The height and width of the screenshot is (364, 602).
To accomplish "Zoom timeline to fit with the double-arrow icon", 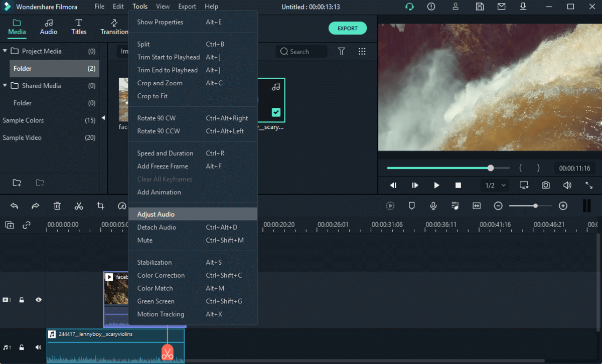I will pos(476,206).
